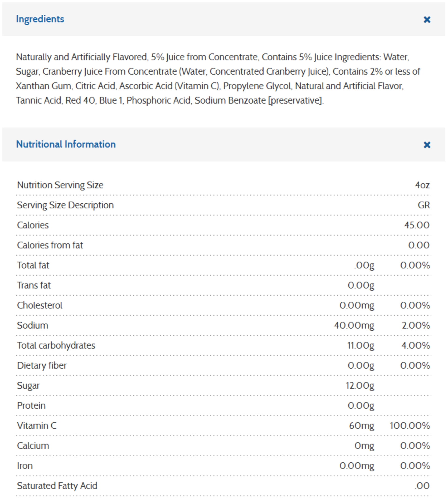Viewport: 448px width, 504px height.
Task: Click the Total fat row label
Action: point(33,265)
